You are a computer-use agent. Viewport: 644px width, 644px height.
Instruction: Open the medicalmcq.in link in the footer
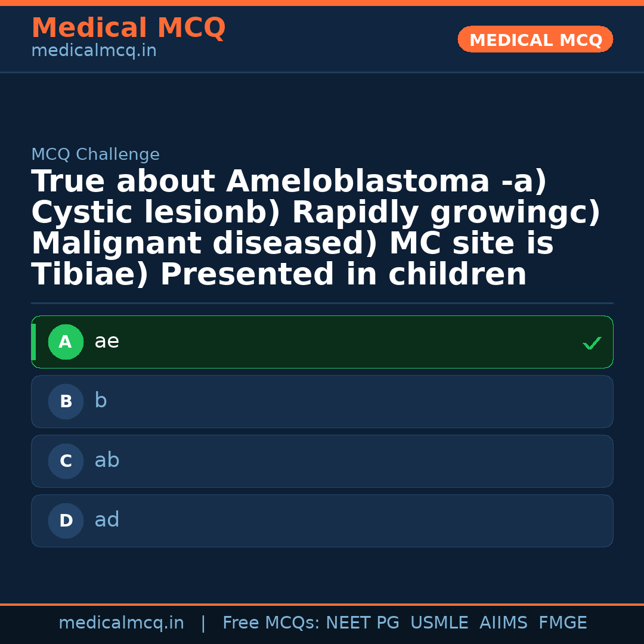click(121, 623)
